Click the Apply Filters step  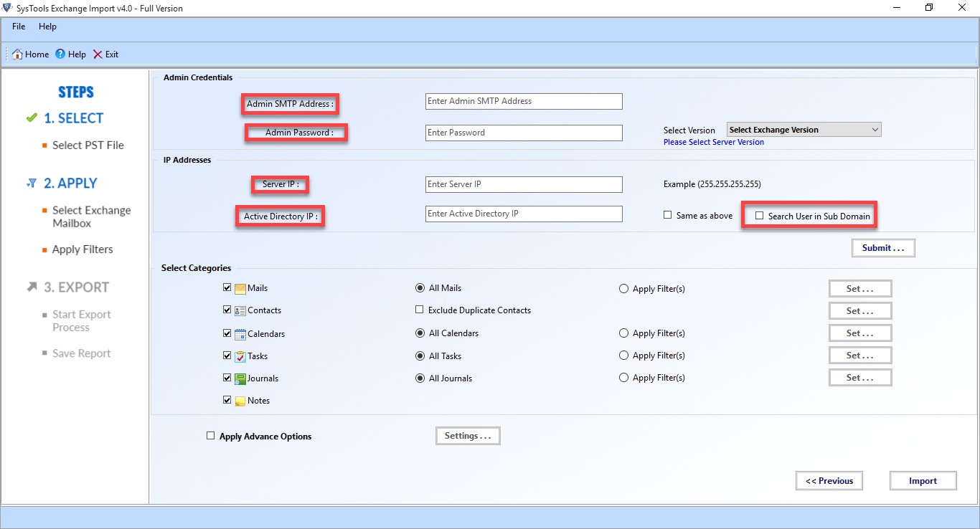point(83,249)
